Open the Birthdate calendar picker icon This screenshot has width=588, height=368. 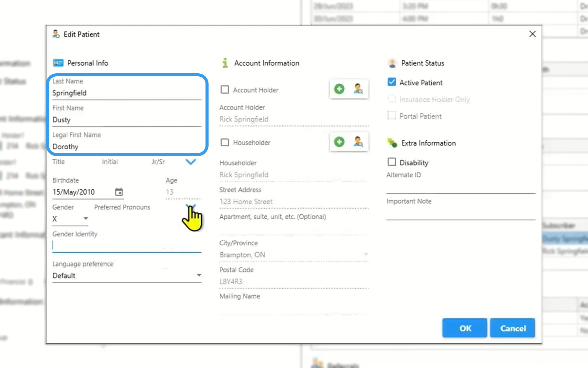click(119, 192)
